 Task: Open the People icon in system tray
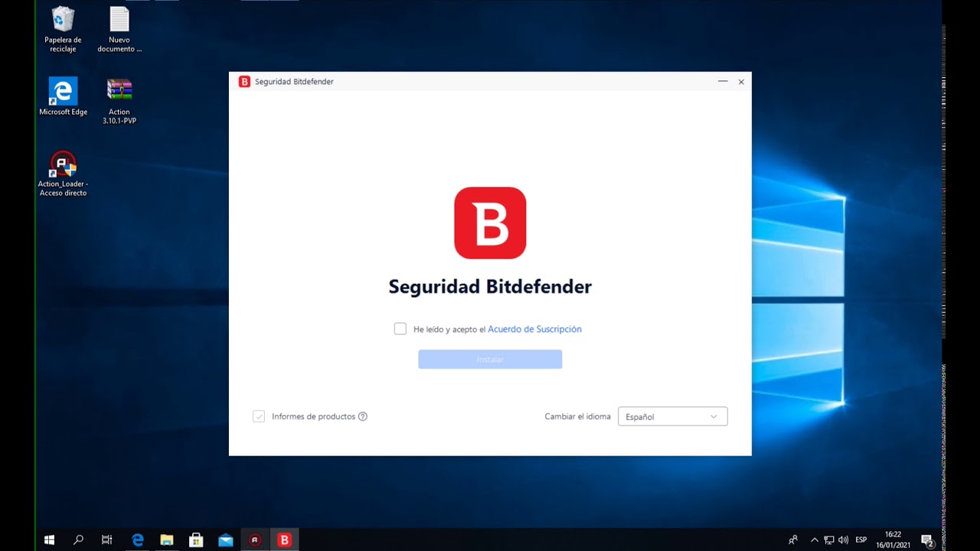coord(793,540)
